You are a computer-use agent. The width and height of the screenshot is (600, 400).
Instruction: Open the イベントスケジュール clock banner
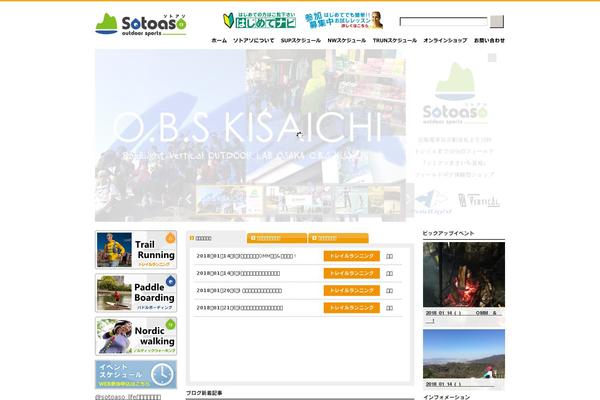[136, 374]
